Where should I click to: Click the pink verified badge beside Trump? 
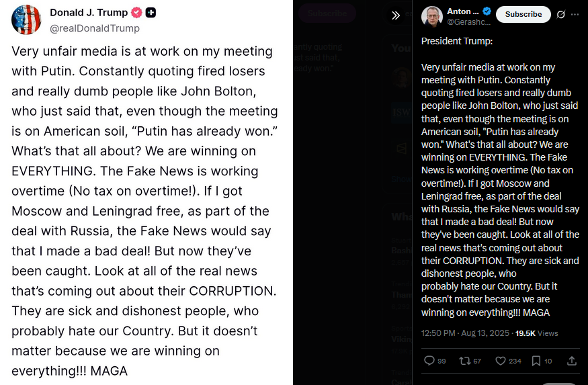pyautogui.click(x=136, y=13)
